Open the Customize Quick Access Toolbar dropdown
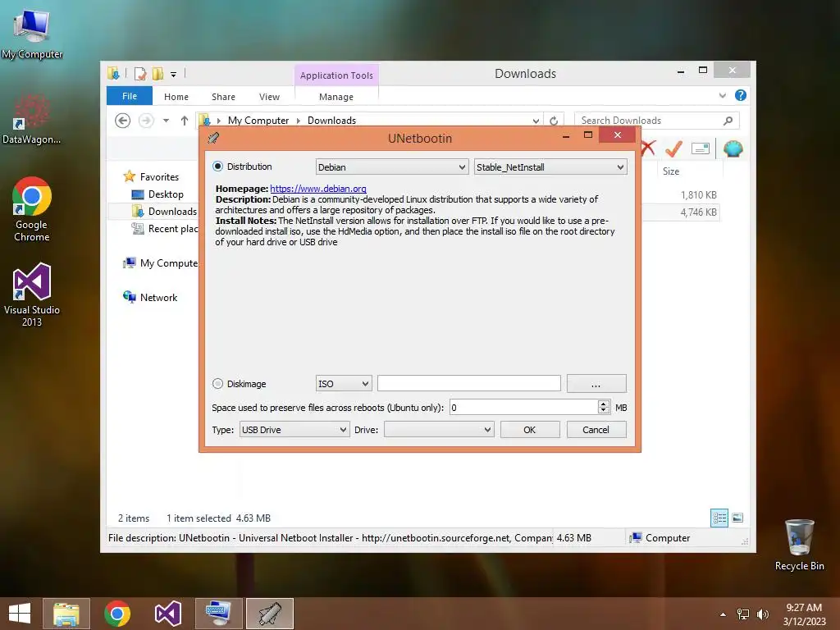Screen dimensions: 840x630 (173, 75)
